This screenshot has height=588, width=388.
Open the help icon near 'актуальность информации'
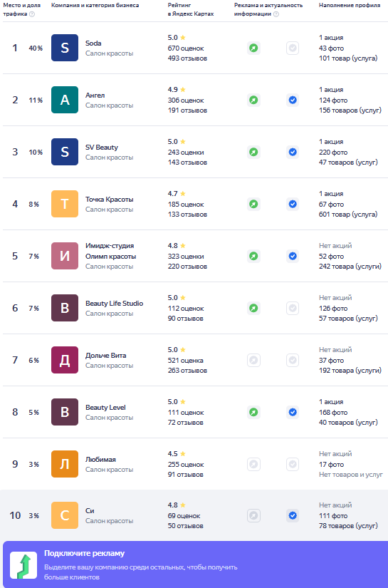(x=276, y=14)
